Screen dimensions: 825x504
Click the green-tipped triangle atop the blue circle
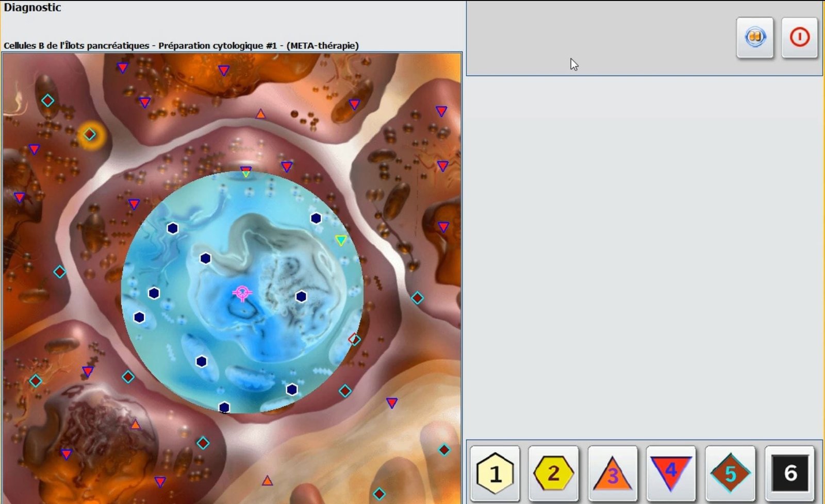[246, 172]
